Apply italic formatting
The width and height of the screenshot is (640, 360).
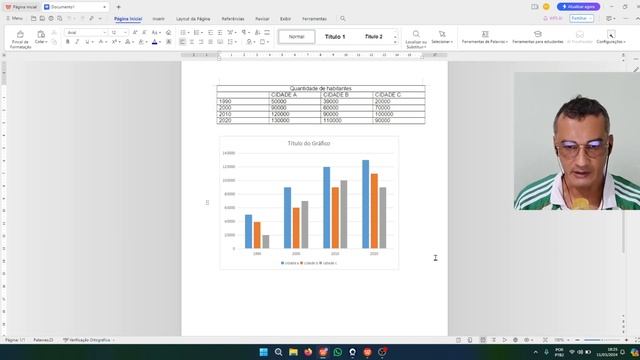[x=77, y=42]
